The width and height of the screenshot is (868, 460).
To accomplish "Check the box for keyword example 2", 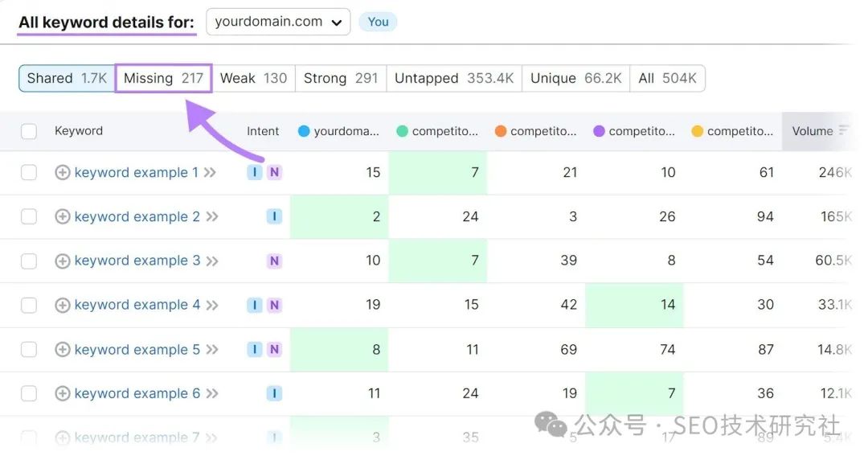I will pyautogui.click(x=29, y=216).
